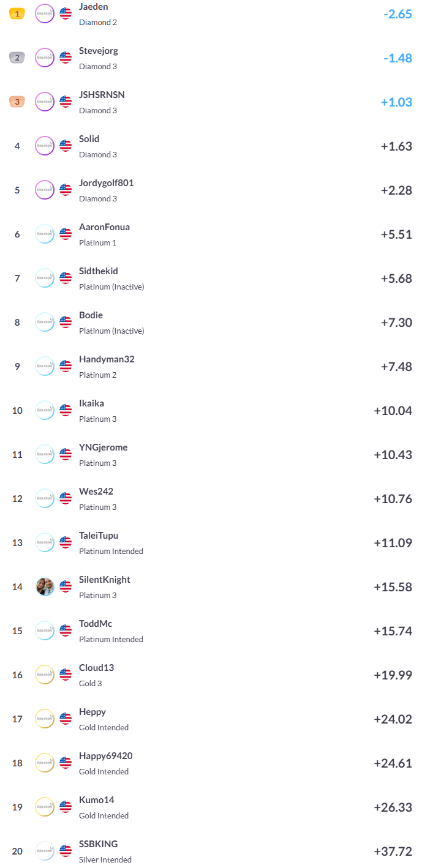Click SSBKING's silver Golfzon avatar icon

[45, 851]
